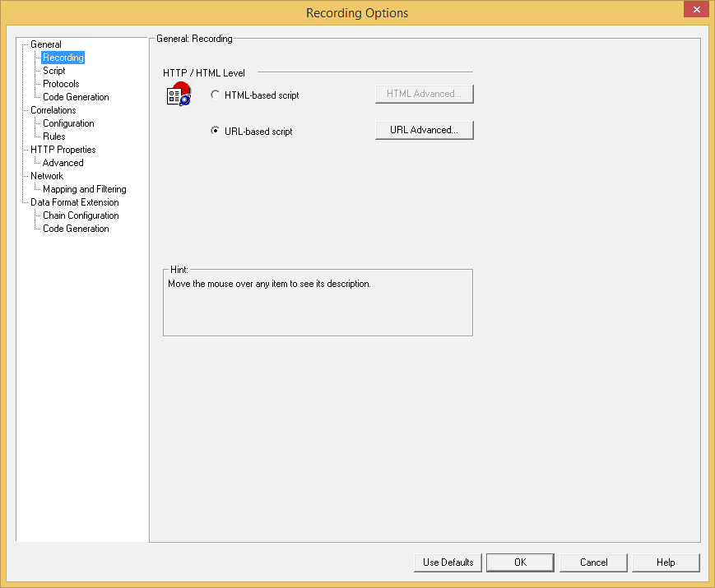
Task: Select the General tree node
Action: (45, 44)
